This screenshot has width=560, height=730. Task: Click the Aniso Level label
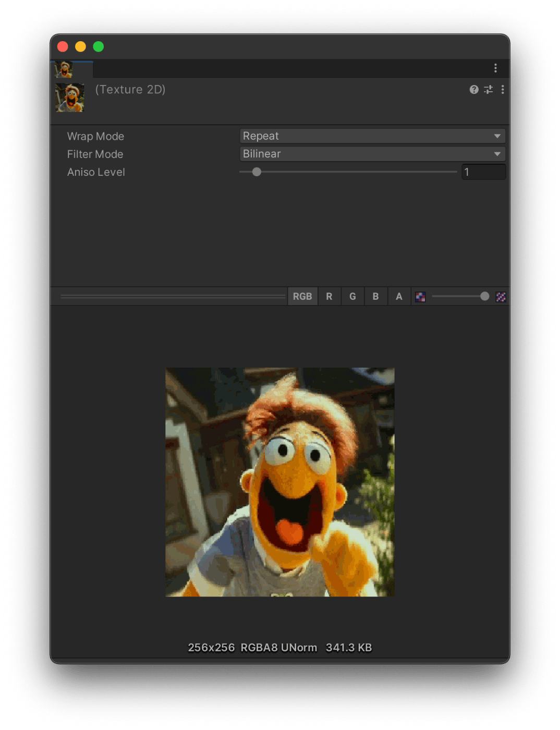pos(96,172)
